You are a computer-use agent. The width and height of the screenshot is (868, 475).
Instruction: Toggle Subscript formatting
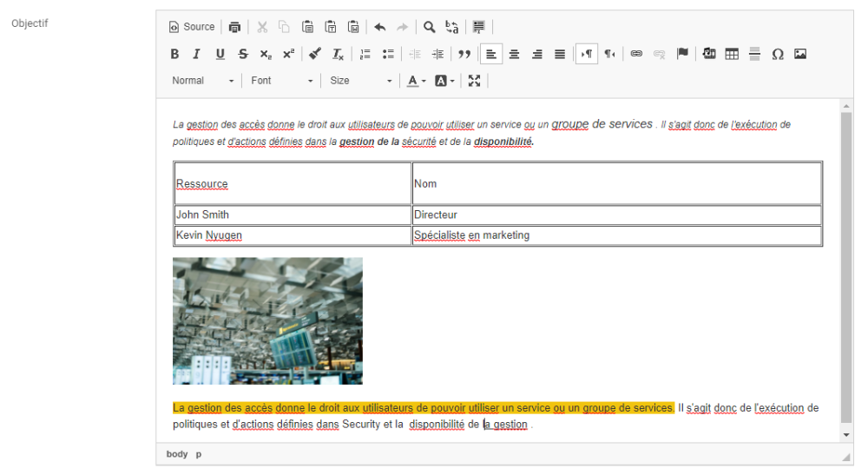tap(266, 54)
